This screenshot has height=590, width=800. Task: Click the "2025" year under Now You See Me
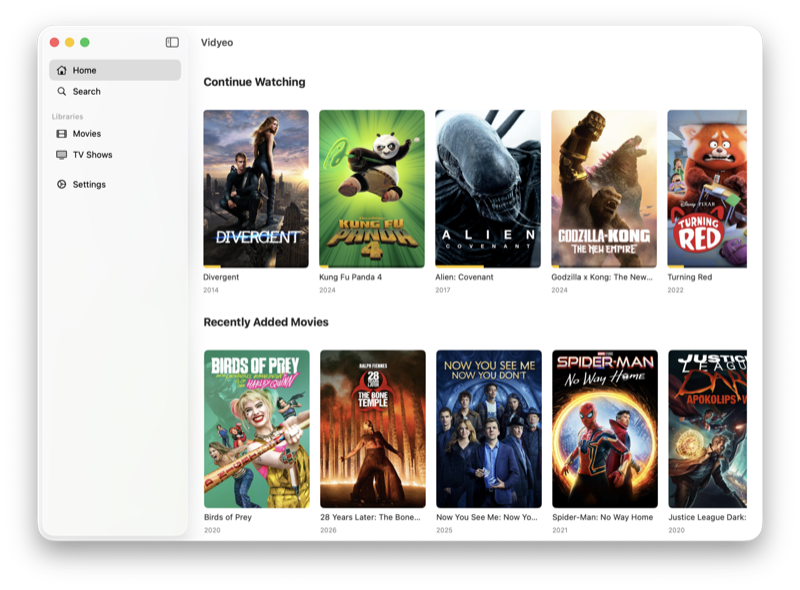click(444, 530)
